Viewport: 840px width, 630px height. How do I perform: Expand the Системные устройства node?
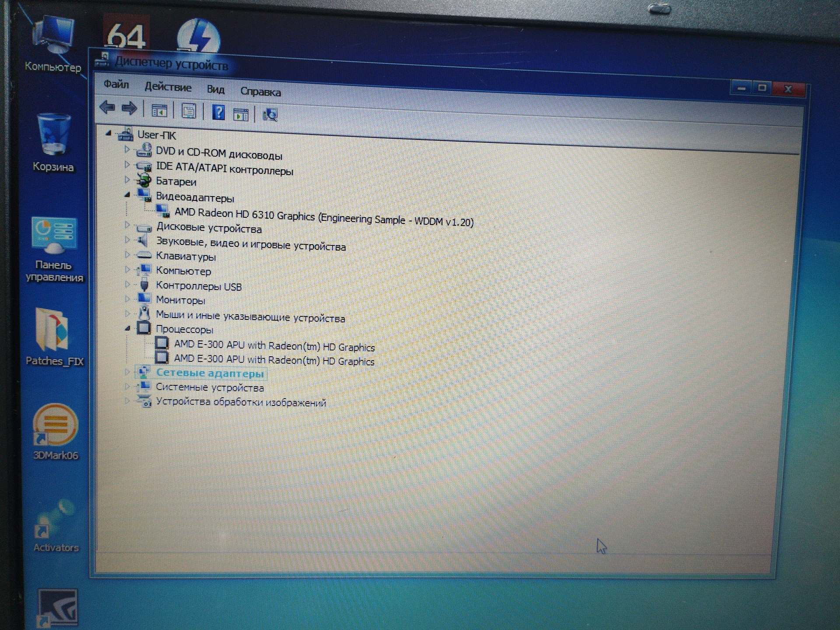coord(127,386)
